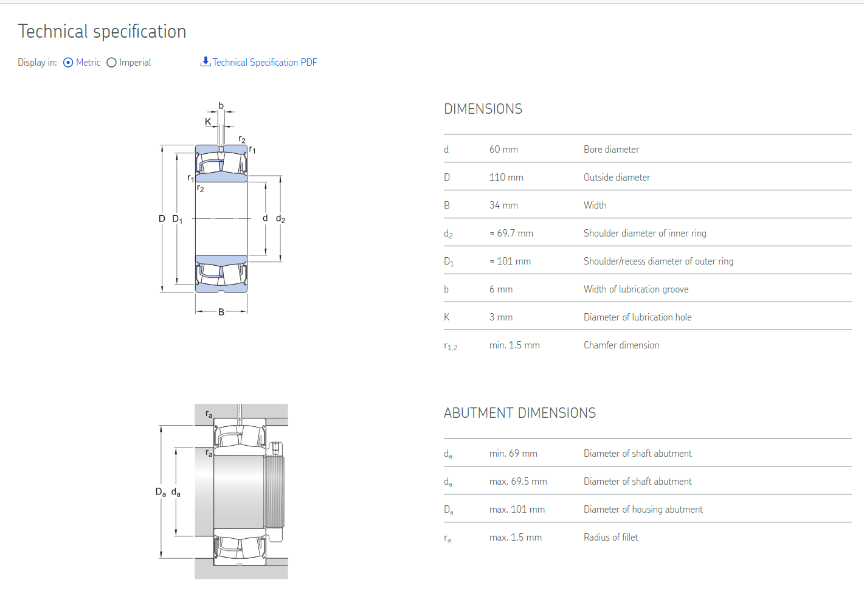Click the chamfer value min. 1.5 mm
The width and height of the screenshot is (864, 616).
coord(514,345)
